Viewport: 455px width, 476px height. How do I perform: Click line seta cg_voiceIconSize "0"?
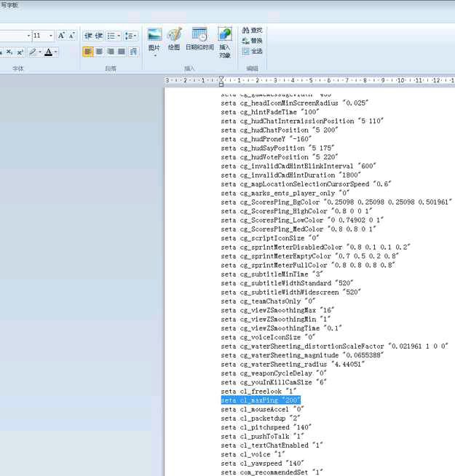(x=268, y=337)
